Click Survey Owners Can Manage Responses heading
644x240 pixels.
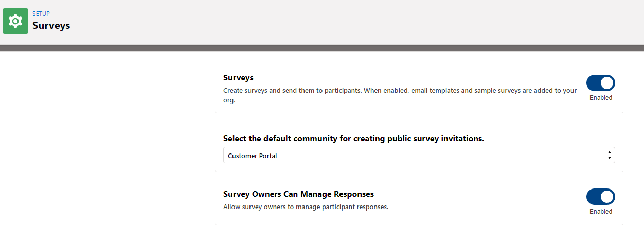tap(298, 194)
